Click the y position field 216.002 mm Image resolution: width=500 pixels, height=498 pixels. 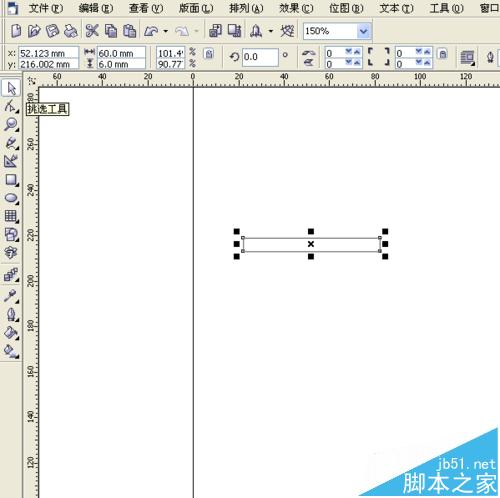tap(48, 64)
